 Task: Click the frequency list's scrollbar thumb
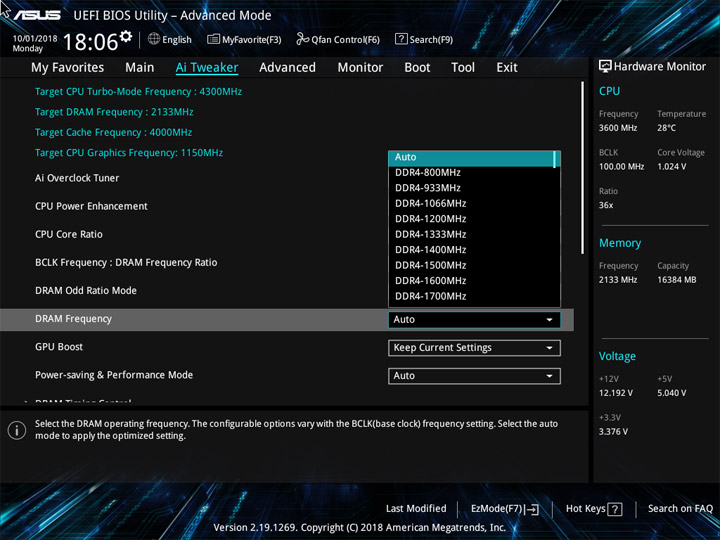click(x=555, y=159)
